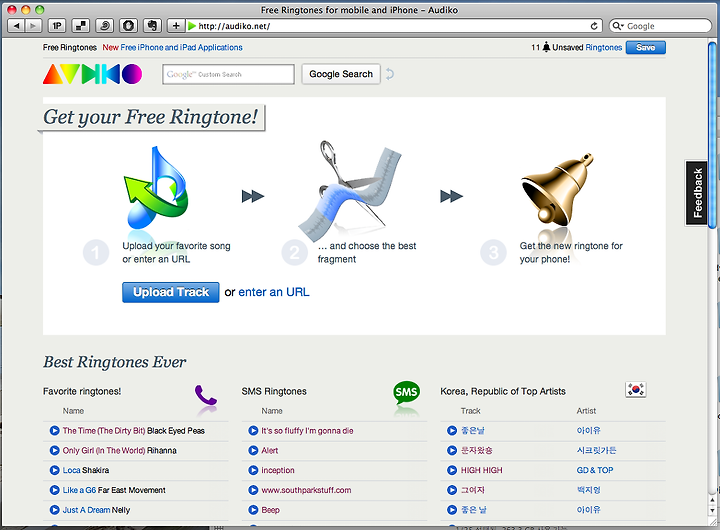Focus the browser Google search field
Viewport: 720px width, 530px height.
(x=660, y=26)
